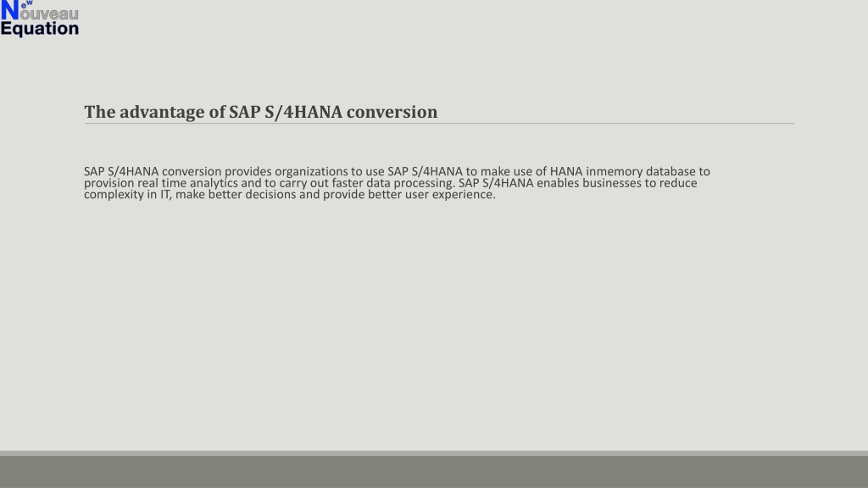
Task: Click the light gray strip above footer
Action: (x=434, y=453)
